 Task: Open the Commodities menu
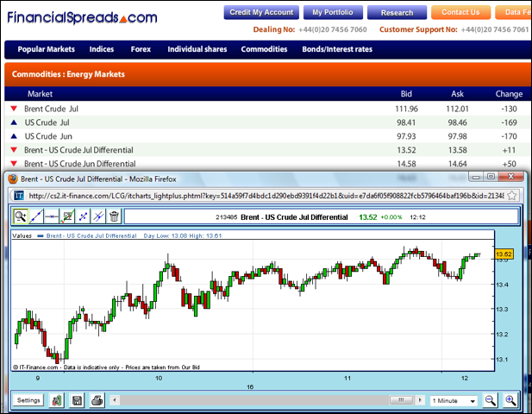click(264, 49)
